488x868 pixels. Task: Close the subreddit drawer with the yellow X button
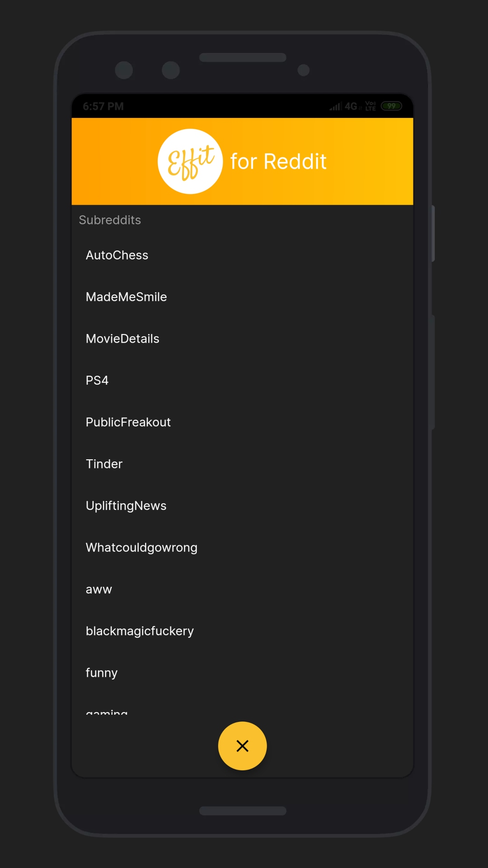242,745
